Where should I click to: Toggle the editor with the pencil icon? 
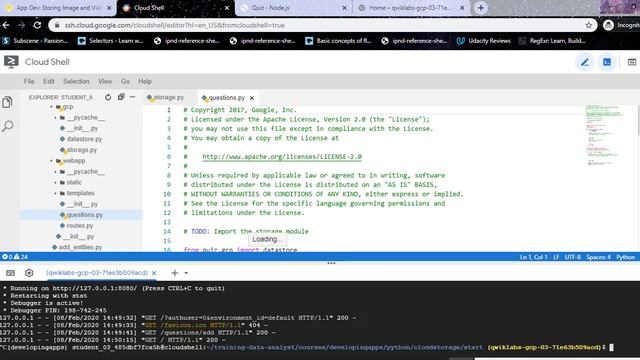[584, 62]
